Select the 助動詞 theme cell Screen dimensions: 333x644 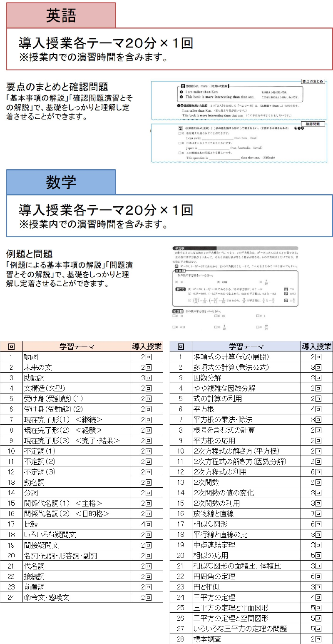tap(77, 378)
